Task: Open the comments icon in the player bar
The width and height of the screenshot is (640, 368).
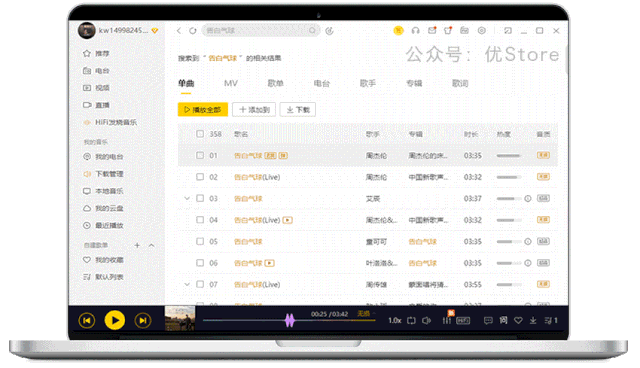Action: 488,321
